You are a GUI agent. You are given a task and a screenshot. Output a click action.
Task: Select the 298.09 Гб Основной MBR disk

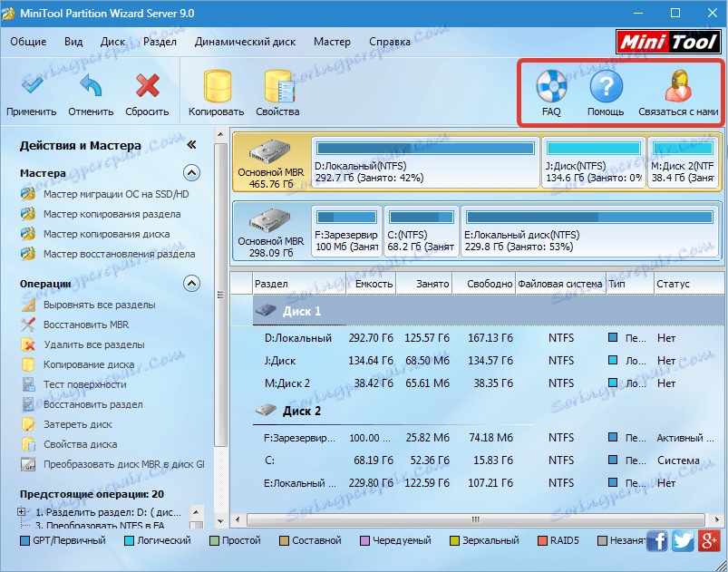click(271, 231)
